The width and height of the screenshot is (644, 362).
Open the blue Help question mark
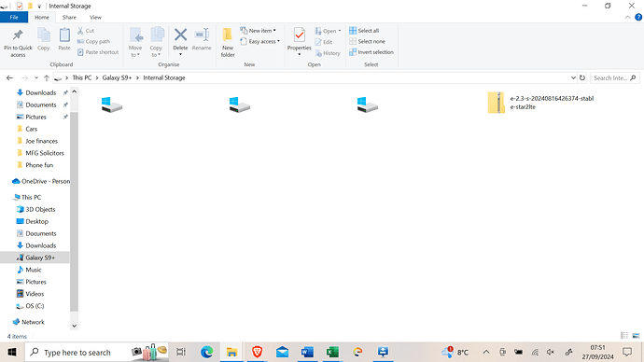(638, 17)
